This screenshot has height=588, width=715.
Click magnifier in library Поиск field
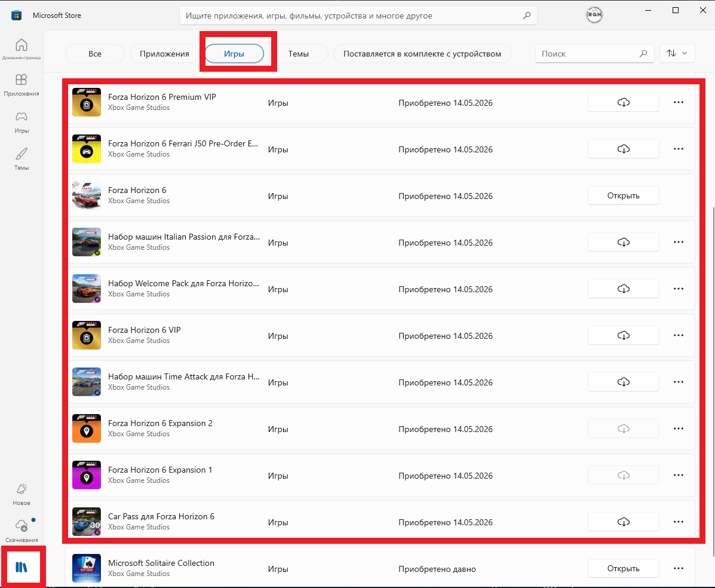pos(643,53)
